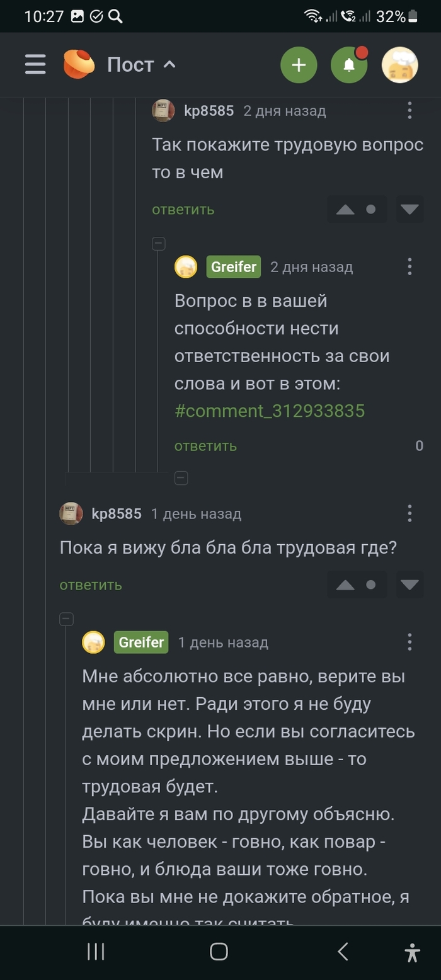Reply to kp8585's 1 день назад comment

[x=91, y=585]
